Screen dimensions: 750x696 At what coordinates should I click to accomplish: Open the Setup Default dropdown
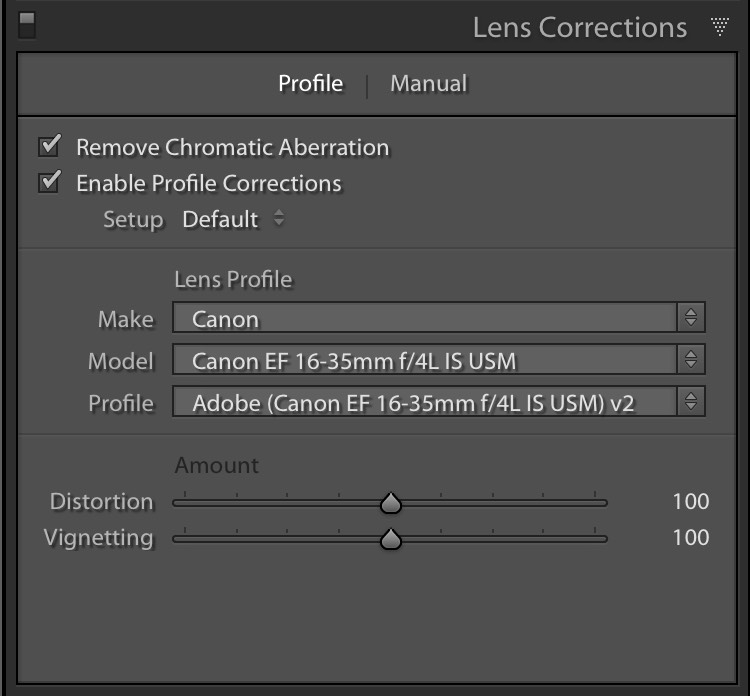click(x=233, y=219)
